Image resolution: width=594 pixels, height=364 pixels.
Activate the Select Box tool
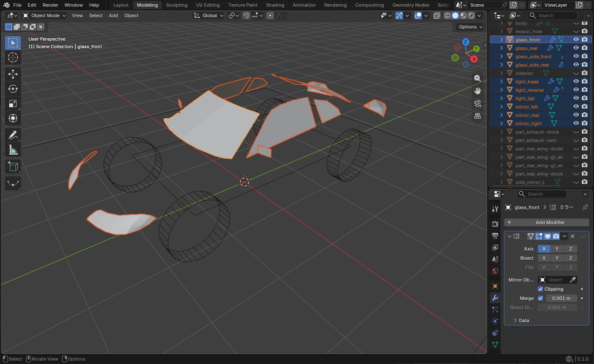click(13, 43)
